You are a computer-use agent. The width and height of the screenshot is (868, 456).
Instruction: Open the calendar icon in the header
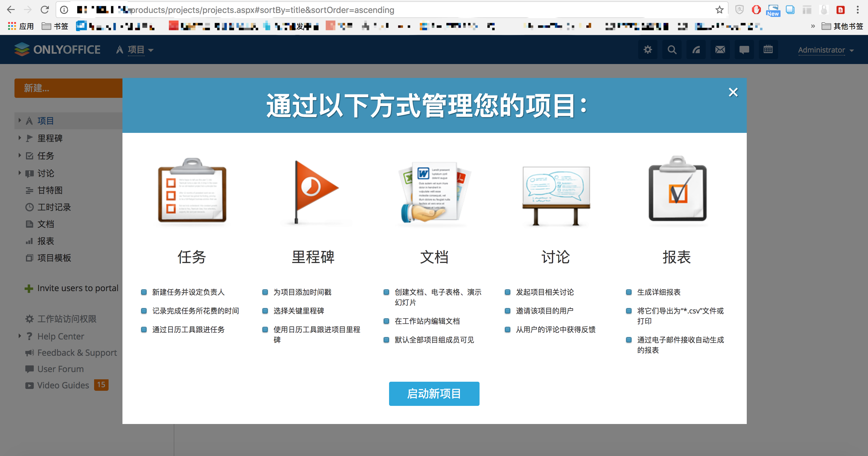click(768, 50)
